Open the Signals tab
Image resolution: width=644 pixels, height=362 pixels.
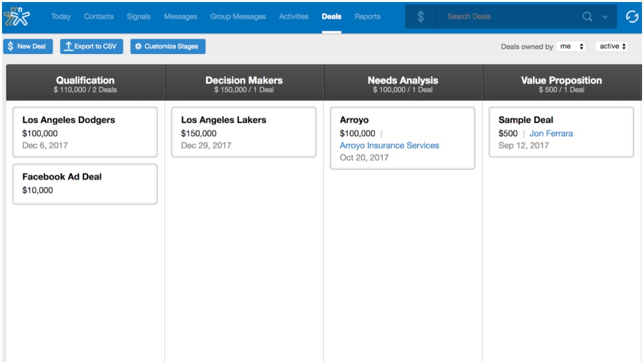pos(138,17)
